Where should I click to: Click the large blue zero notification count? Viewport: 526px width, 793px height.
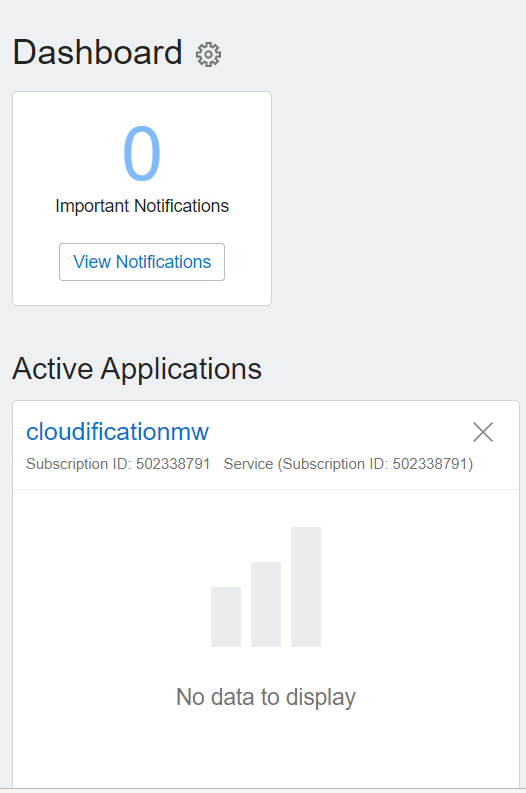[x=142, y=153]
